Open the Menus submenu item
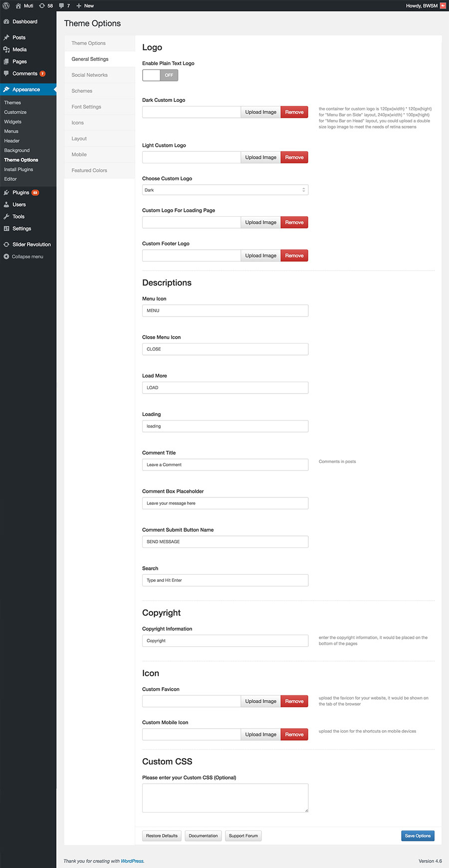The width and height of the screenshot is (449, 868). click(11, 131)
